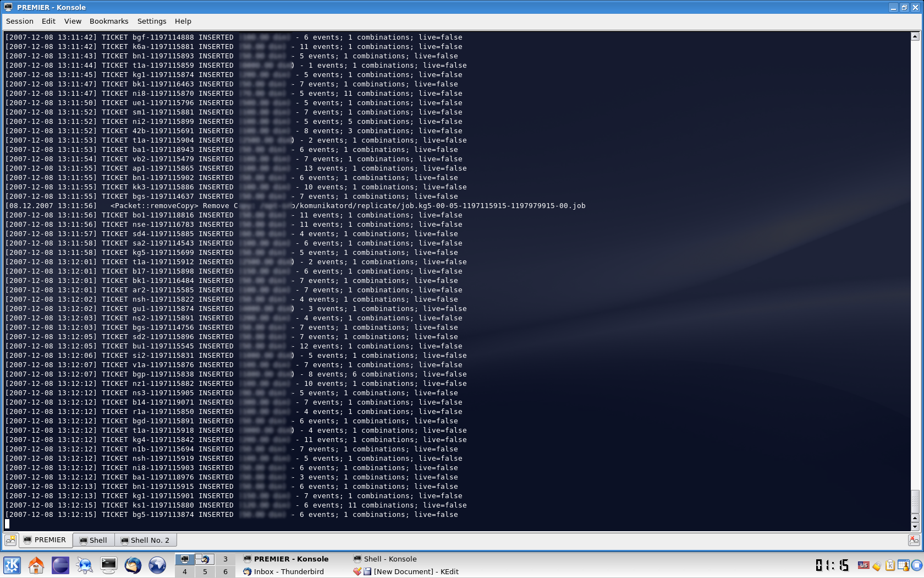
Task: Close the current Konsole session tab
Action: click(914, 540)
